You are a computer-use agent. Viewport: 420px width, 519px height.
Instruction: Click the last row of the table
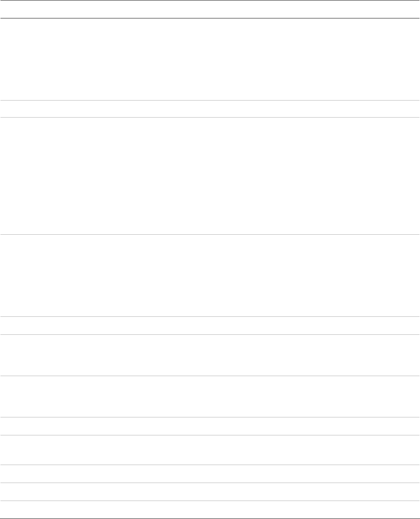[x=210, y=509]
